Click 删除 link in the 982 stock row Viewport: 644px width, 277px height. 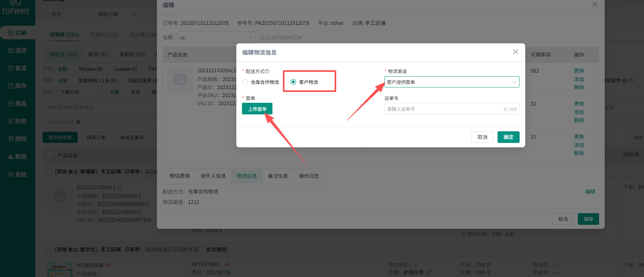(x=579, y=87)
